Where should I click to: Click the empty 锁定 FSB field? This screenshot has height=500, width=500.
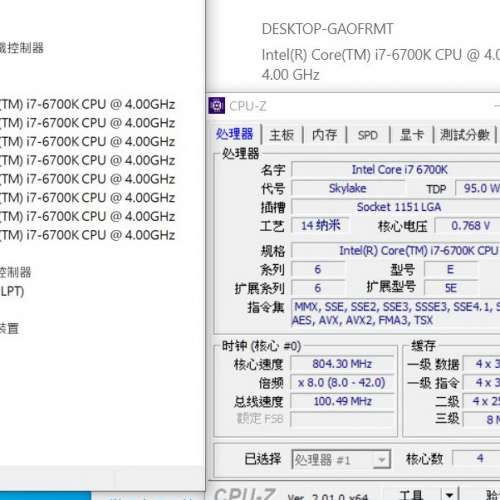click(342, 419)
